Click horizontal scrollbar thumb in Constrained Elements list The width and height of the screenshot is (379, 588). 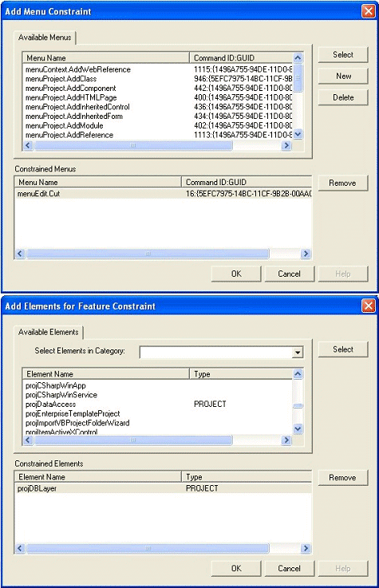tap(148, 549)
